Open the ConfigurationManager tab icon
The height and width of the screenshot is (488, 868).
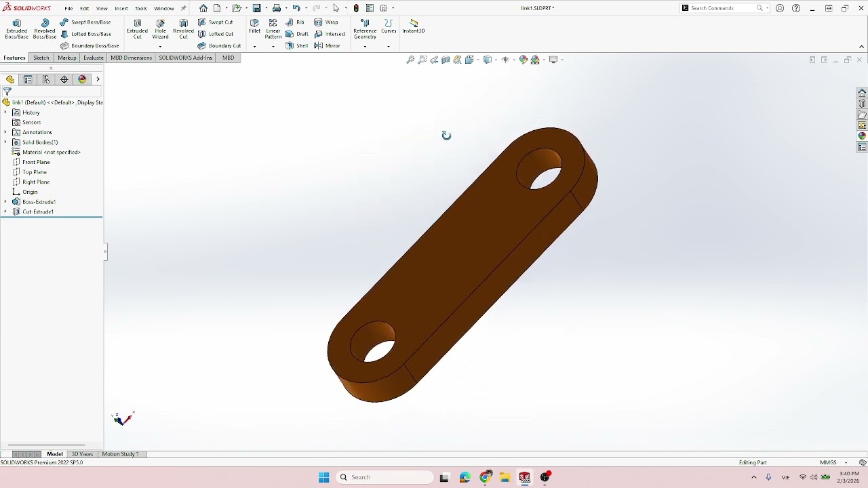click(46, 79)
